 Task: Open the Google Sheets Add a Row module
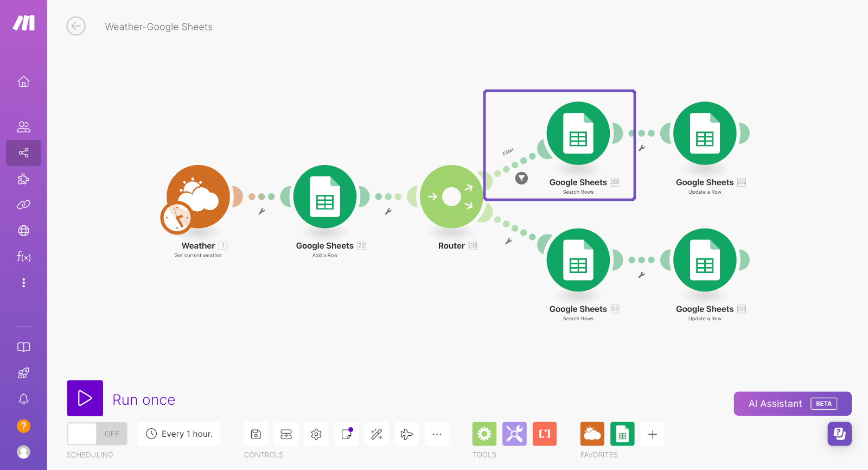(324, 196)
